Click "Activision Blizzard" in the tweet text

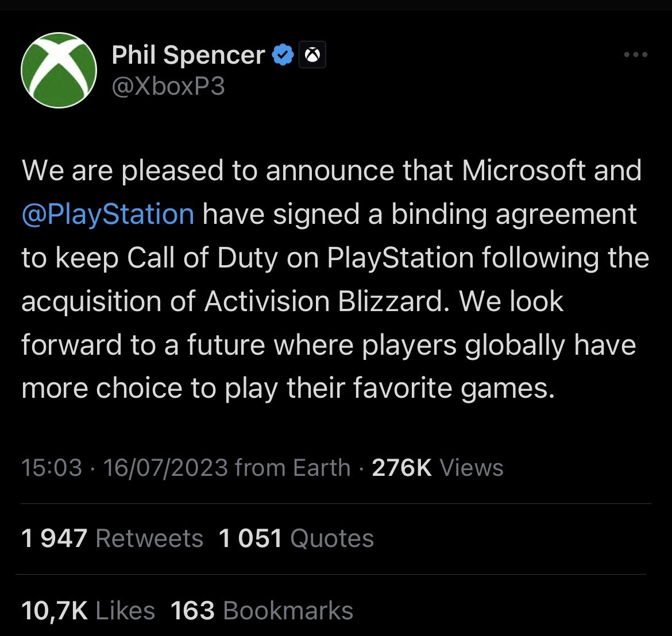pyautogui.click(x=325, y=302)
